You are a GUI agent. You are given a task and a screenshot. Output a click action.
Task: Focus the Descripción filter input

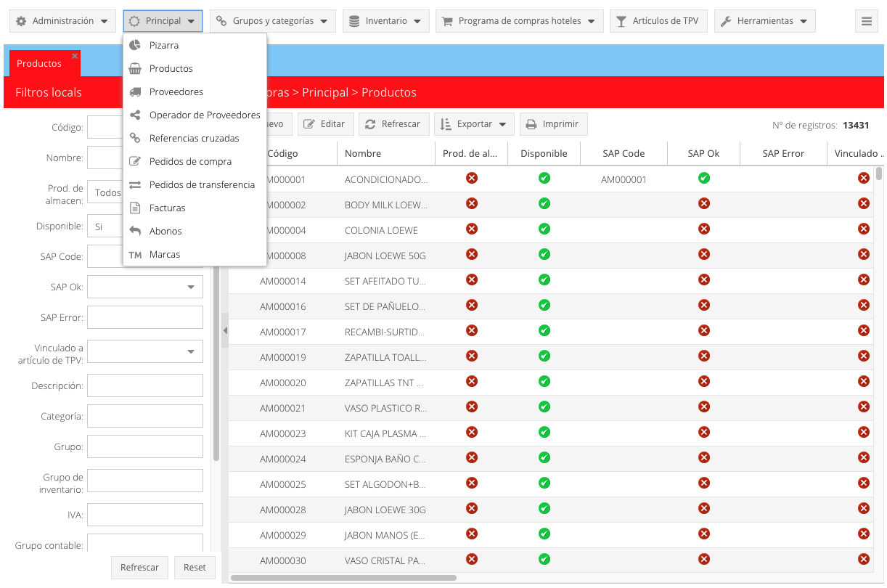(145, 385)
